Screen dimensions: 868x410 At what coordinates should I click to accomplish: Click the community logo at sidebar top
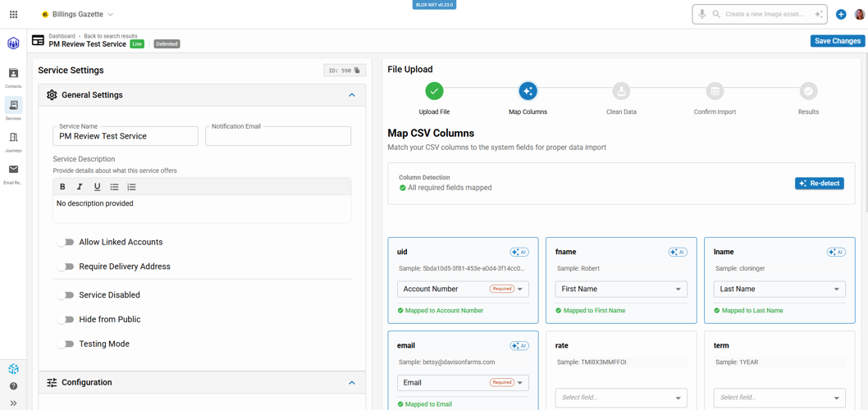tap(13, 43)
